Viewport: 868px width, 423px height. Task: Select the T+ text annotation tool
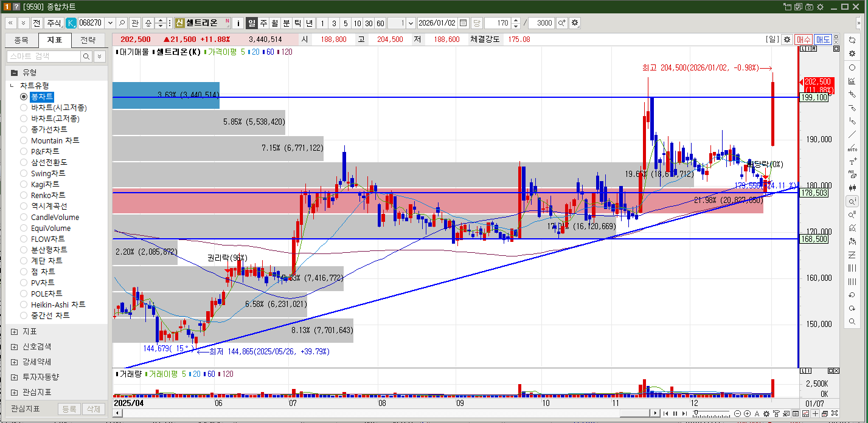[852, 162]
